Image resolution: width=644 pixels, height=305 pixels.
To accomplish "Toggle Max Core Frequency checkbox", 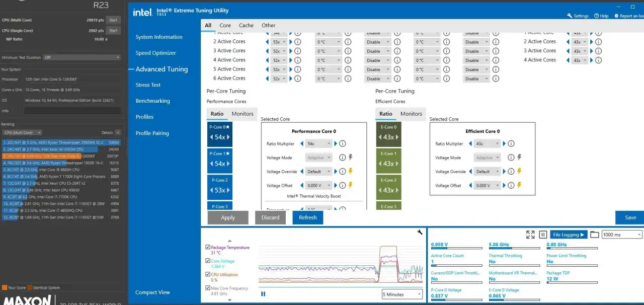I will pos(208,288).
